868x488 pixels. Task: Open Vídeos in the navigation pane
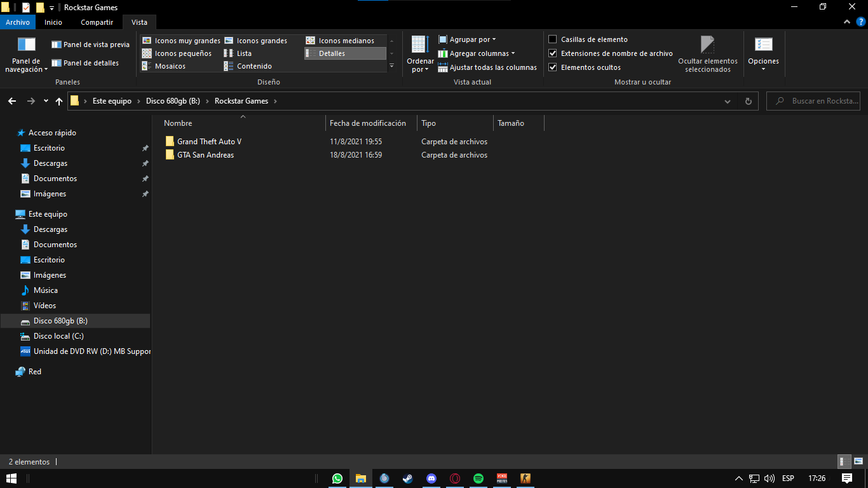pyautogui.click(x=44, y=306)
